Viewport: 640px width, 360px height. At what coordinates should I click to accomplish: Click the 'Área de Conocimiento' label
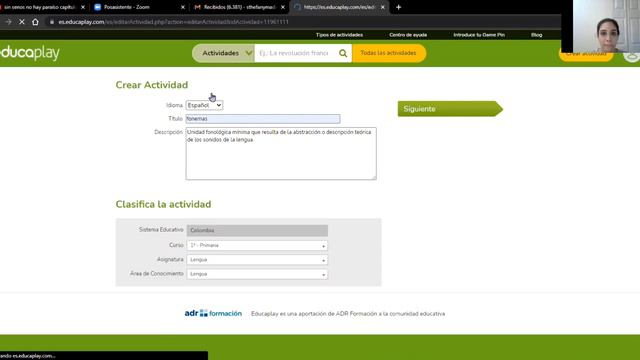tap(157, 273)
